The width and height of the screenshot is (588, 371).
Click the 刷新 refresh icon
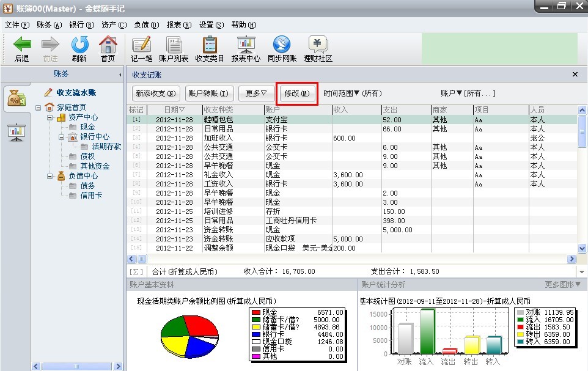click(x=79, y=45)
